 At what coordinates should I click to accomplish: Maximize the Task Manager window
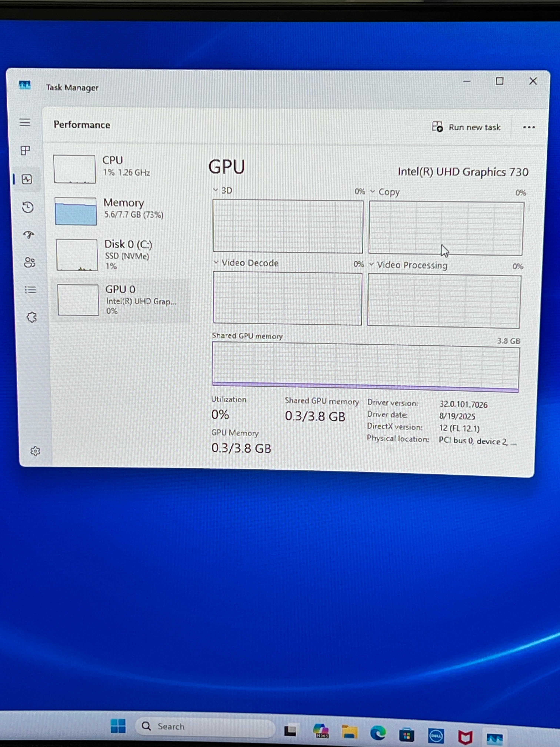point(500,81)
